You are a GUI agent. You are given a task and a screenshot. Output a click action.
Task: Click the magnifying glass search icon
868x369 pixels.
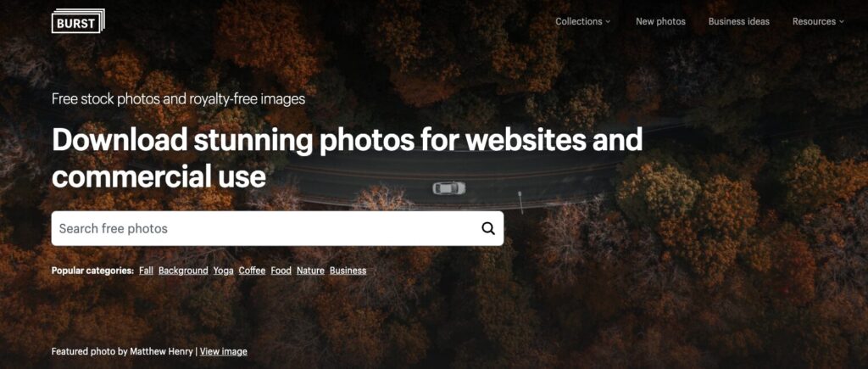[487, 228]
